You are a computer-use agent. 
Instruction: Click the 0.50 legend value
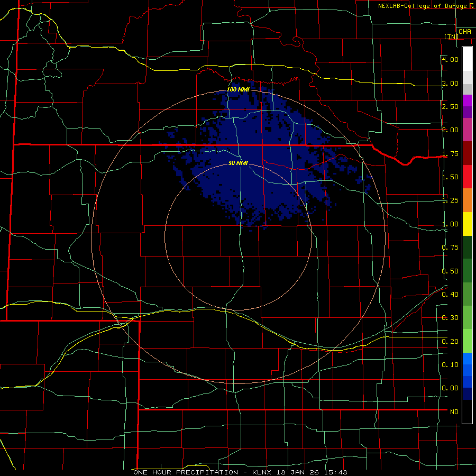pyautogui.click(x=450, y=271)
